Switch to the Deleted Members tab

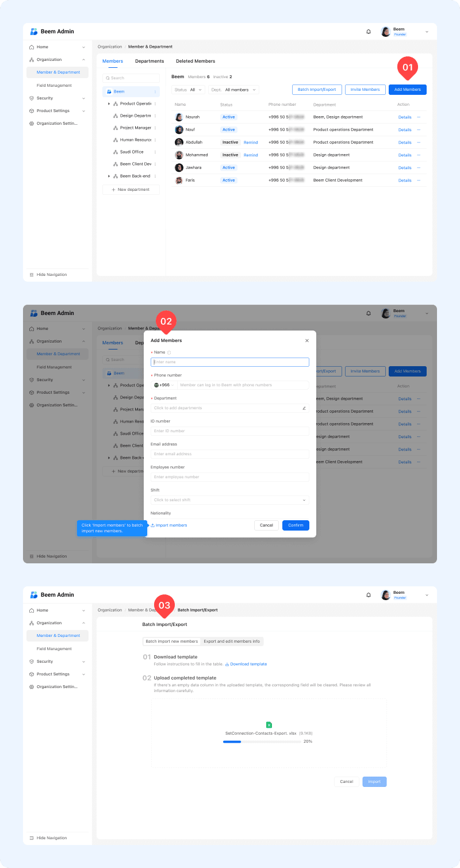coord(195,61)
